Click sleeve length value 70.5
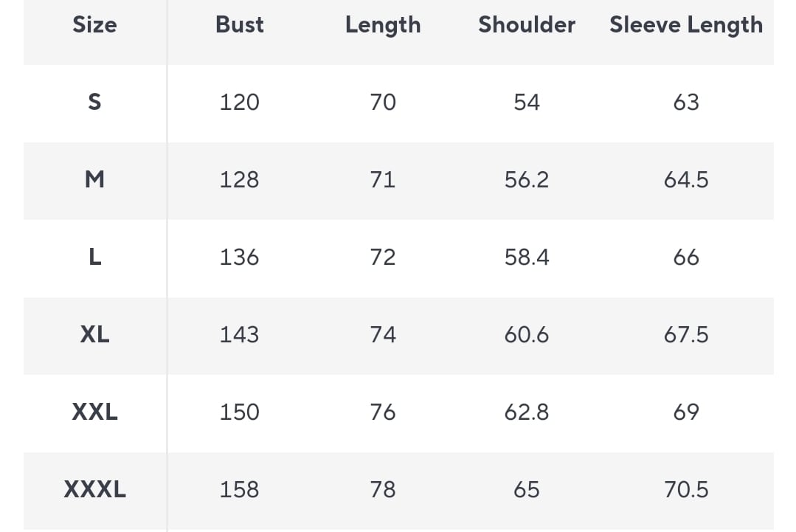 [x=686, y=489]
